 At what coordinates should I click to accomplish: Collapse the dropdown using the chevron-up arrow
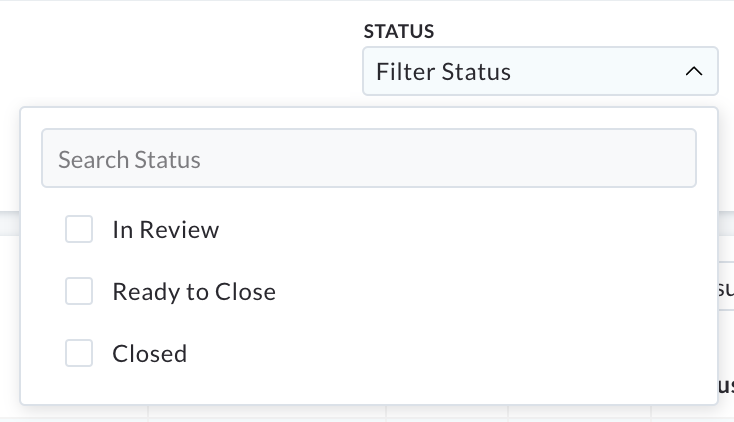click(694, 71)
